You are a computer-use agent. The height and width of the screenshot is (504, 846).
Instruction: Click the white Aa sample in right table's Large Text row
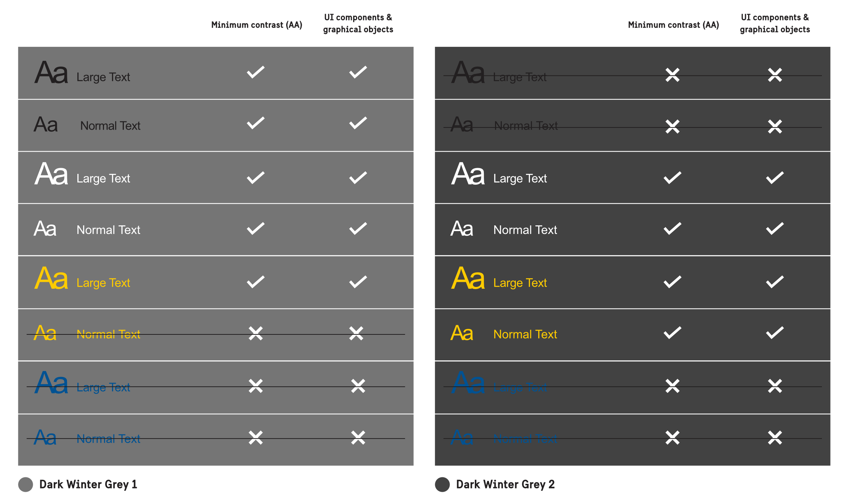468,174
